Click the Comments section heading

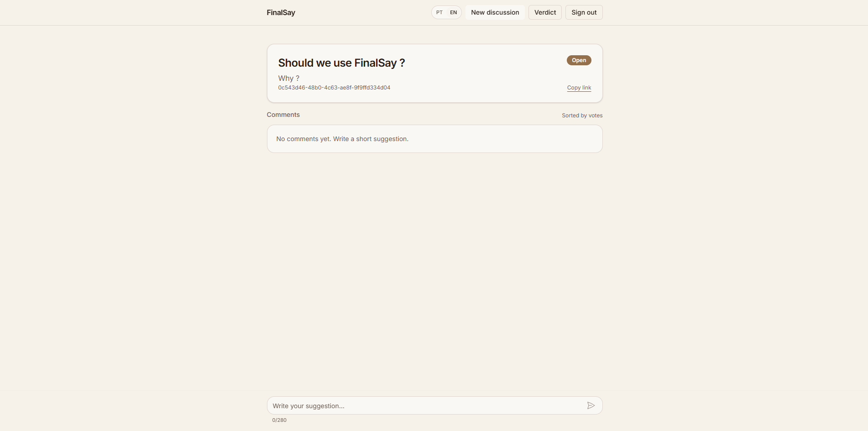point(283,115)
